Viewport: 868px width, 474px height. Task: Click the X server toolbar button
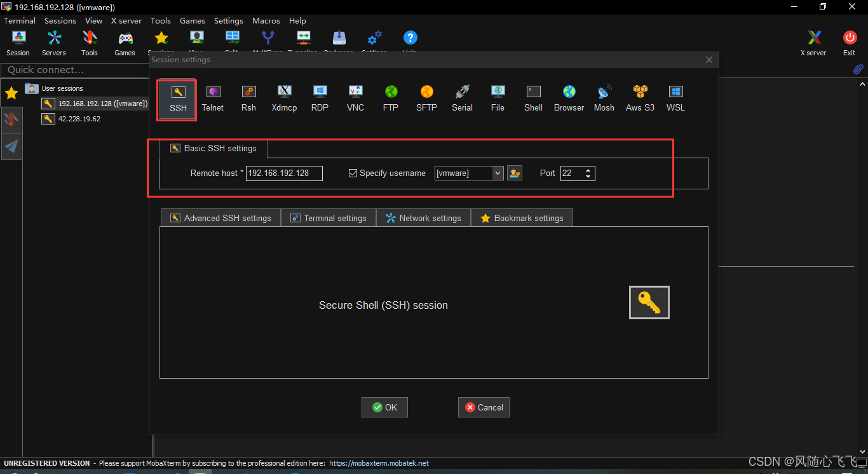pos(813,43)
